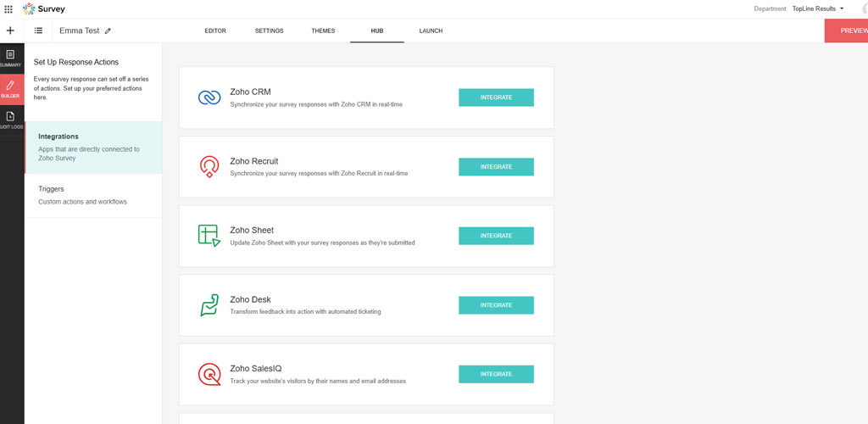The height and width of the screenshot is (424, 868).
Task: Click 'Set Up Response Actions' heading
Action: 75,62
